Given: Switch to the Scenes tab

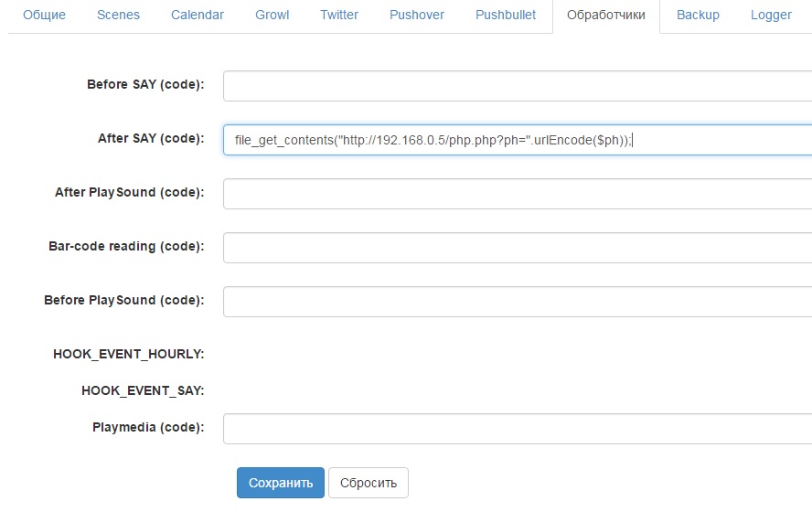Looking at the screenshot, I should pyautogui.click(x=121, y=16).
